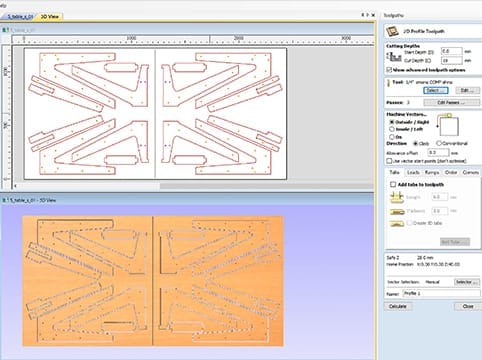Click the 2D Profile Toolpath icon
This screenshot has width=482, height=360.
(x=392, y=31)
